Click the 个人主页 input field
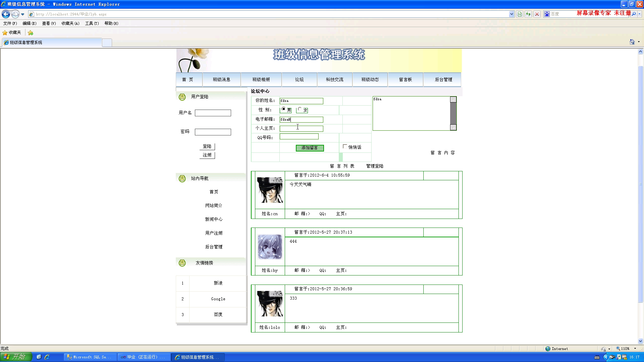The height and width of the screenshot is (362, 644). tap(302, 129)
